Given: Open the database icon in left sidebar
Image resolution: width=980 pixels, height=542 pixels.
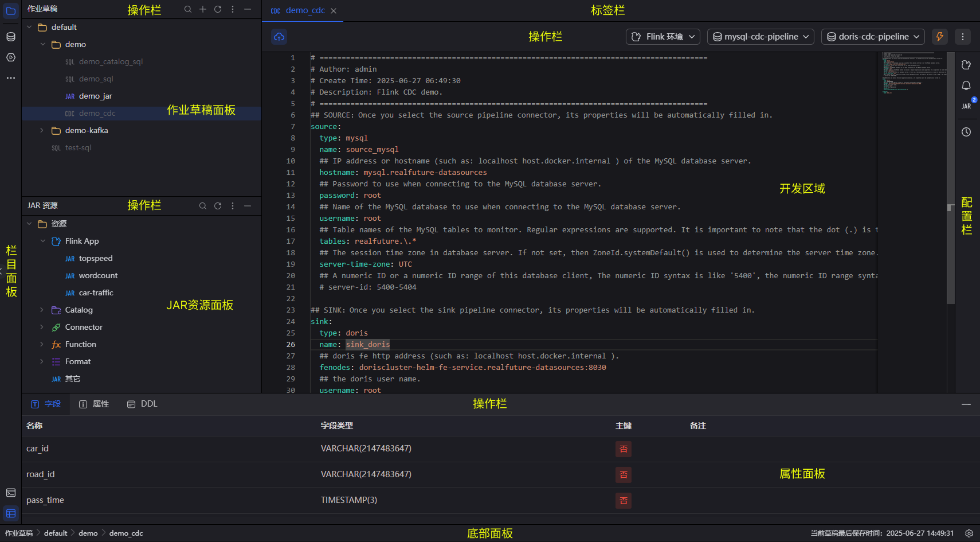Looking at the screenshot, I should click(x=11, y=37).
